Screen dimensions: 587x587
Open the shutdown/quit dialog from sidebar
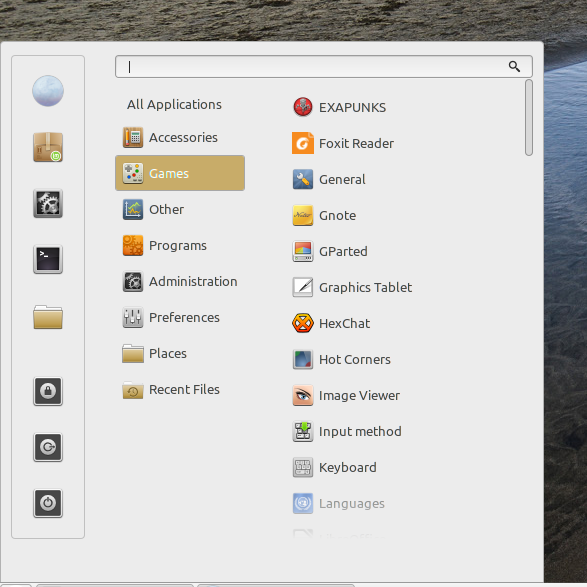click(48, 504)
